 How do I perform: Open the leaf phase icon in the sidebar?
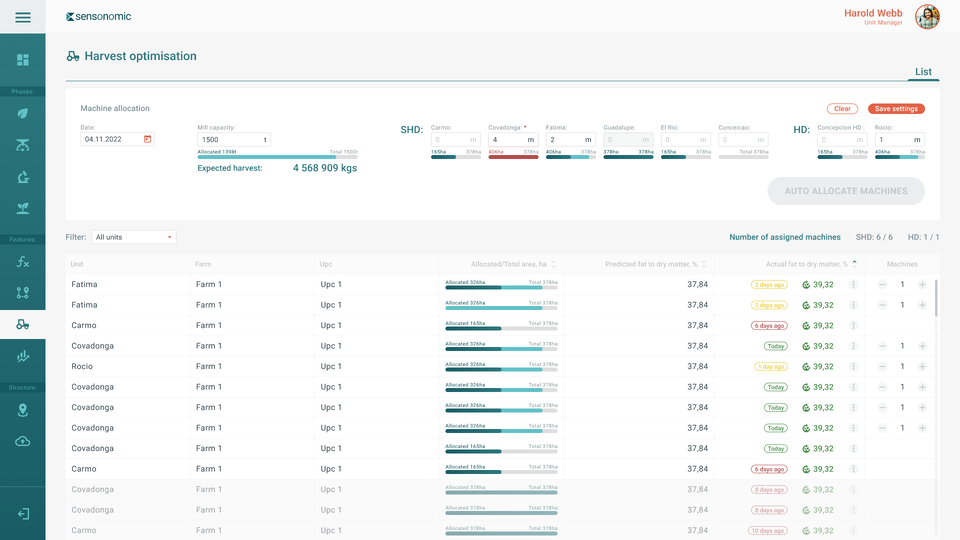(x=22, y=113)
